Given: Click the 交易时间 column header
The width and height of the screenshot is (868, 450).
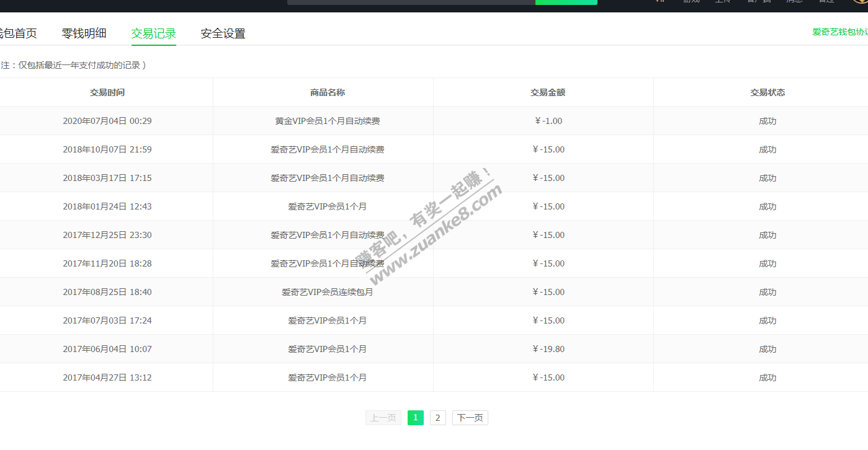Looking at the screenshot, I should pos(107,92).
